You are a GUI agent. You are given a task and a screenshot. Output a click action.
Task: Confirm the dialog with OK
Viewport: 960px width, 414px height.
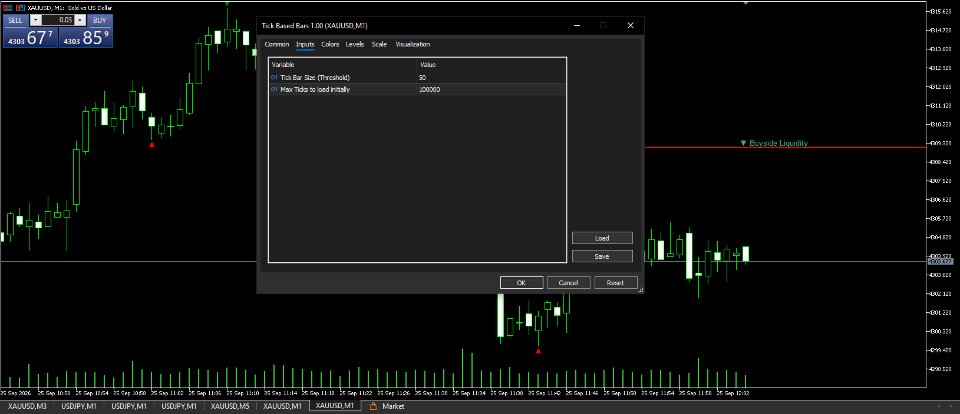(x=522, y=283)
